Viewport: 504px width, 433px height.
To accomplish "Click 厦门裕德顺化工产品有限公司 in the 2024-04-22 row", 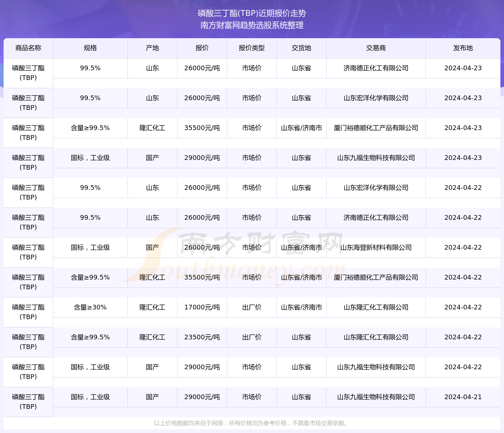I will click(376, 277).
